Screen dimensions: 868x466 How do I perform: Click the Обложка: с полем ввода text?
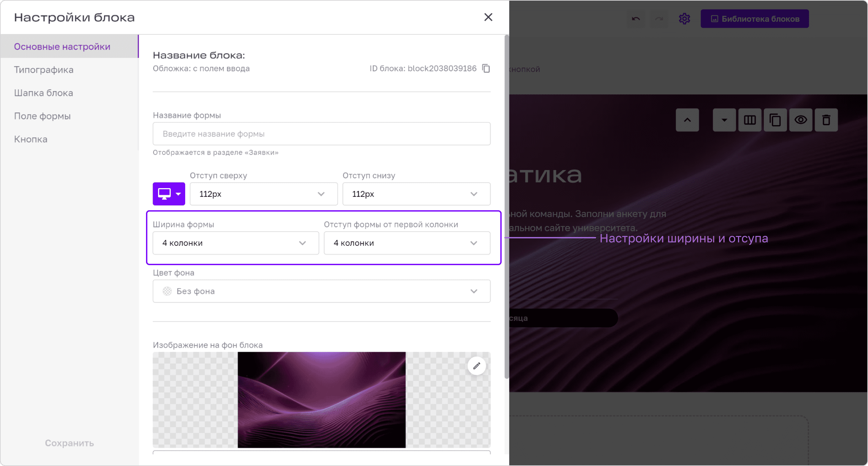coord(201,68)
